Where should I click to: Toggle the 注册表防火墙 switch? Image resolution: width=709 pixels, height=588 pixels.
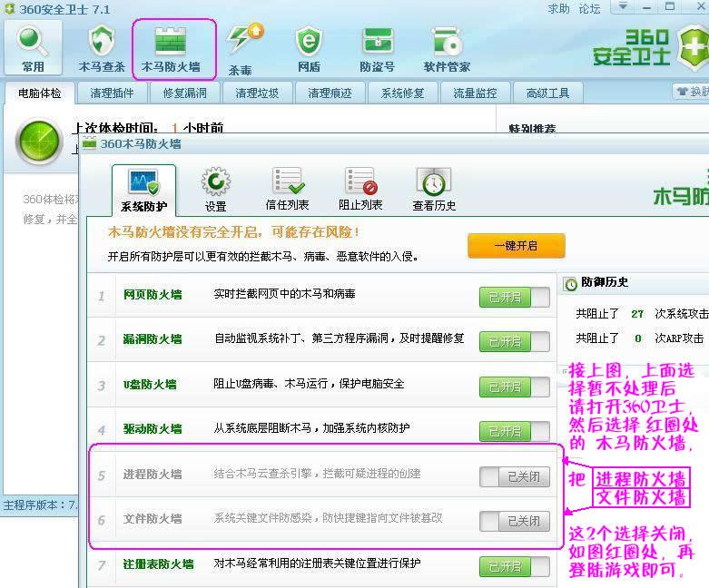[x=514, y=566]
